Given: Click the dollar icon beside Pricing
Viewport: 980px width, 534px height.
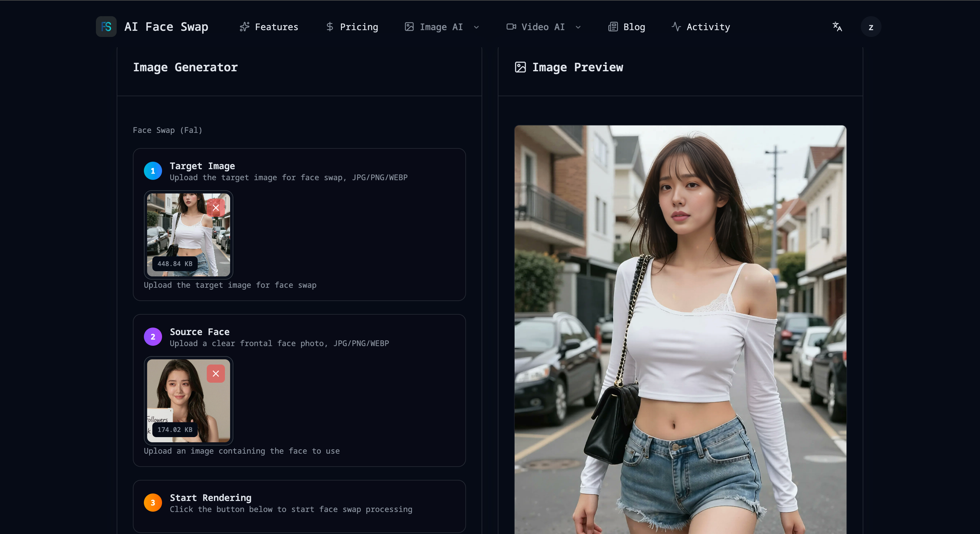Looking at the screenshot, I should point(330,27).
